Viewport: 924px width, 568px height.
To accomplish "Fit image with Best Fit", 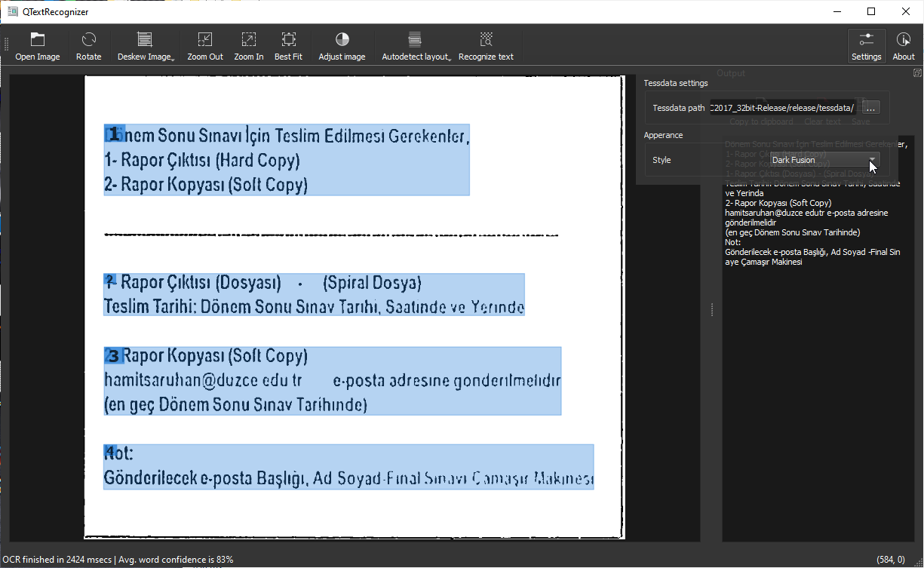I will click(288, 47).
